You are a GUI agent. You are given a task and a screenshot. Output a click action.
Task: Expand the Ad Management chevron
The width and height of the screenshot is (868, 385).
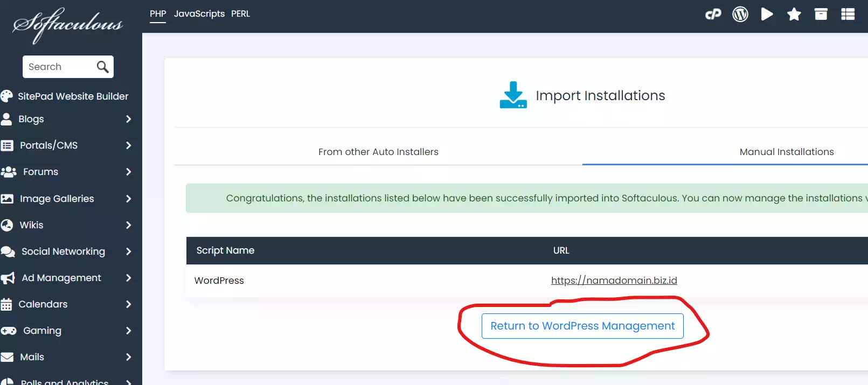coord(128,278)
